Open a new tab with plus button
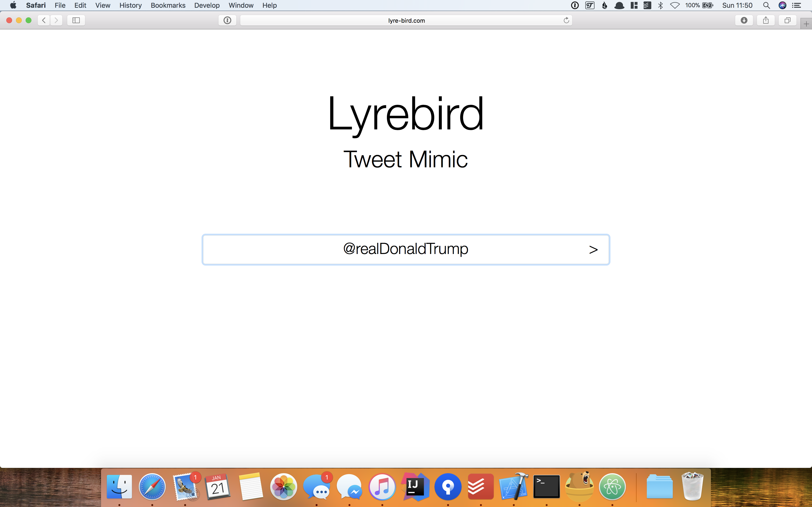Screen dimensions: 812x507 tap(806, 24)
